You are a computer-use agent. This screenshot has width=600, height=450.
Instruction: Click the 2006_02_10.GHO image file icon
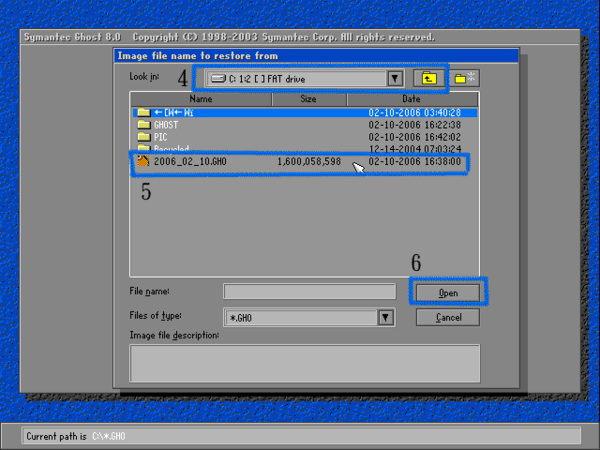[143, 161]
